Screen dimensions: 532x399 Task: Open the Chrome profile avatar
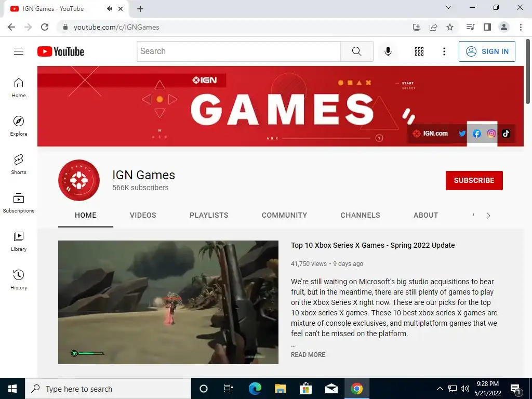[504, 27]
